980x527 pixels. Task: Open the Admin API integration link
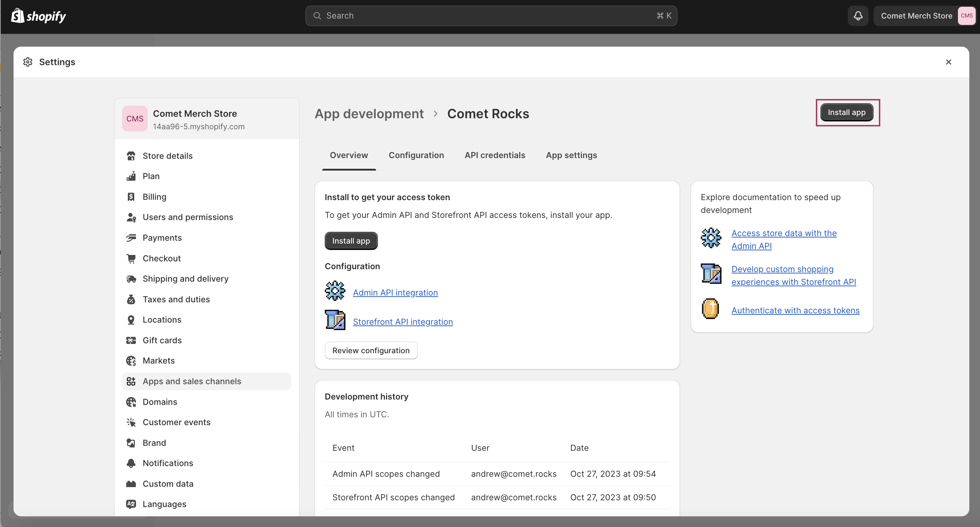click(x=395, y=293)
